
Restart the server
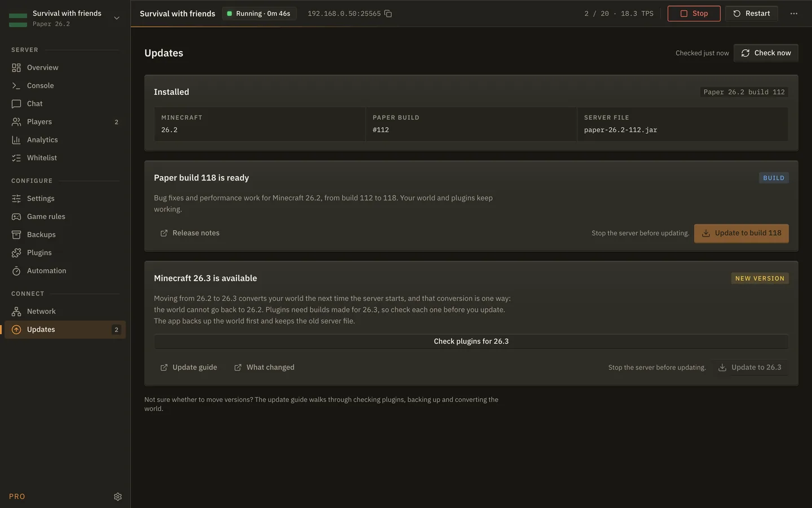[752, 14]
